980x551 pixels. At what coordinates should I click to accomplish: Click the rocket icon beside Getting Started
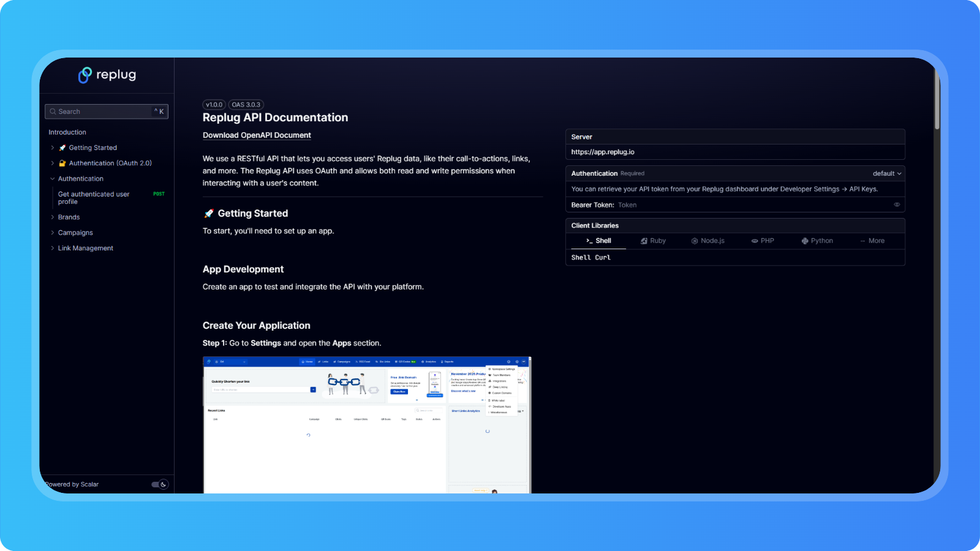coord(62,148)
